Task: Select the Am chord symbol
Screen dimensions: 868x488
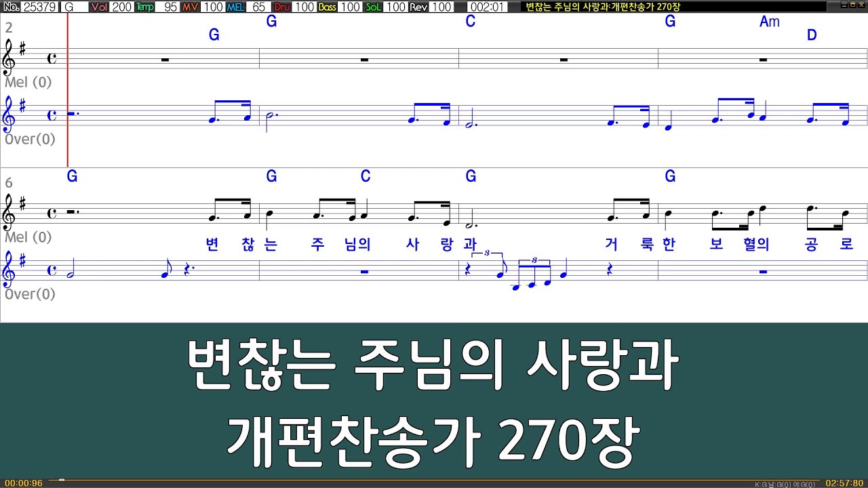Action: coord(770,22)
